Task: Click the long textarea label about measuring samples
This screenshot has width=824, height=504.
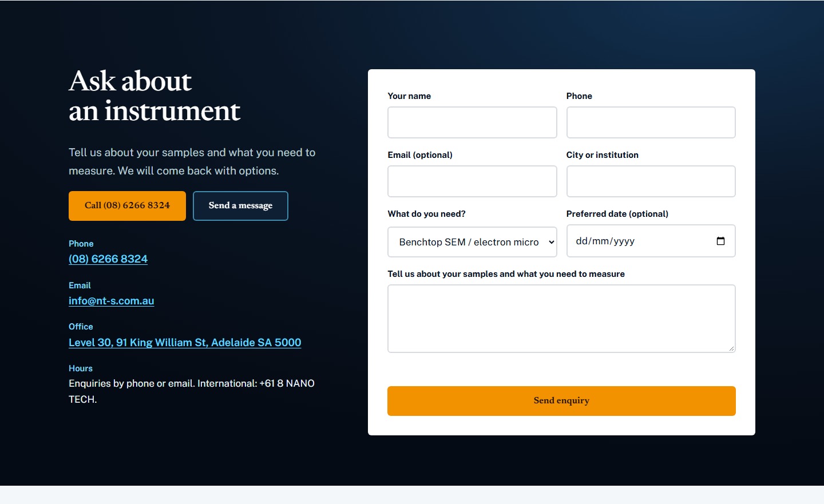Action: click(x=506, y=274)
